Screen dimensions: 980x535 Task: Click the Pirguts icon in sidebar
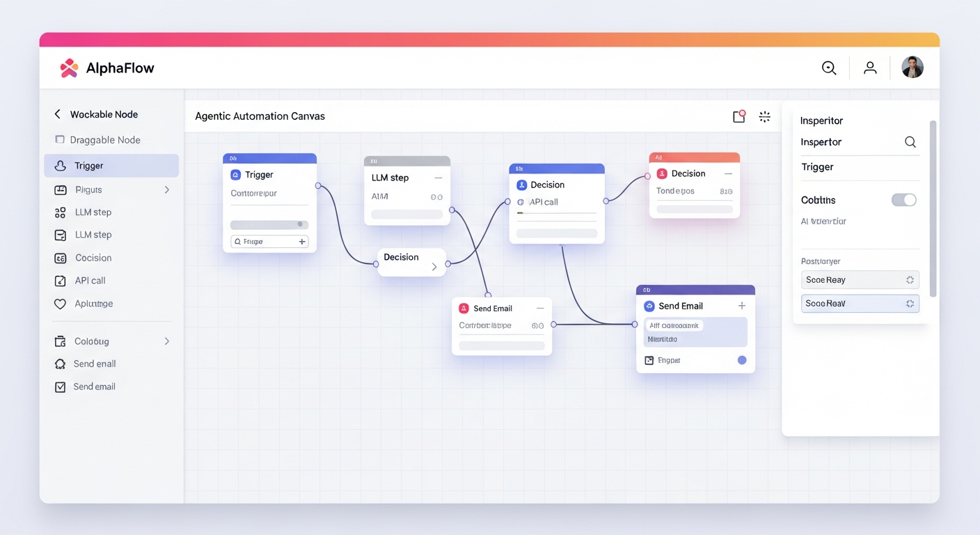point(61,189)
